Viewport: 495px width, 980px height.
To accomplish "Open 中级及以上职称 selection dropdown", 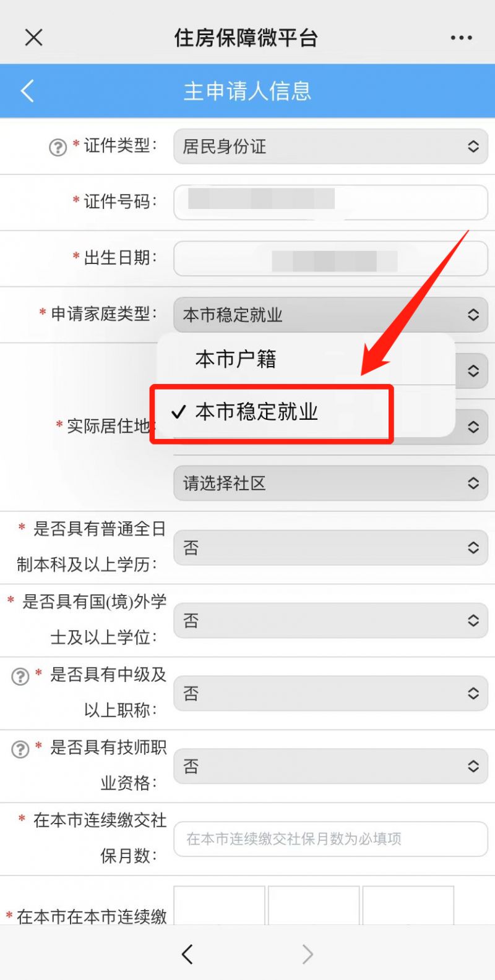I will [330, 694].
